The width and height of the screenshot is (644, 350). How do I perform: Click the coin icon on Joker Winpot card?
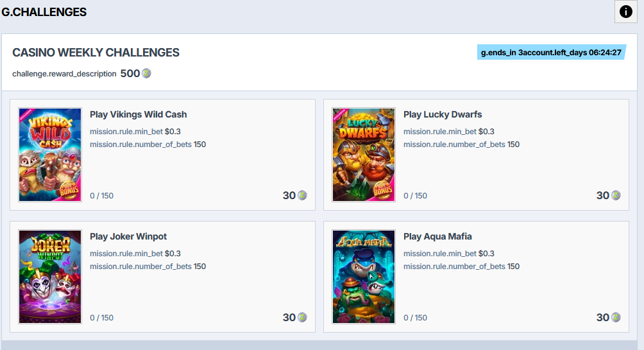click(302, 317)
